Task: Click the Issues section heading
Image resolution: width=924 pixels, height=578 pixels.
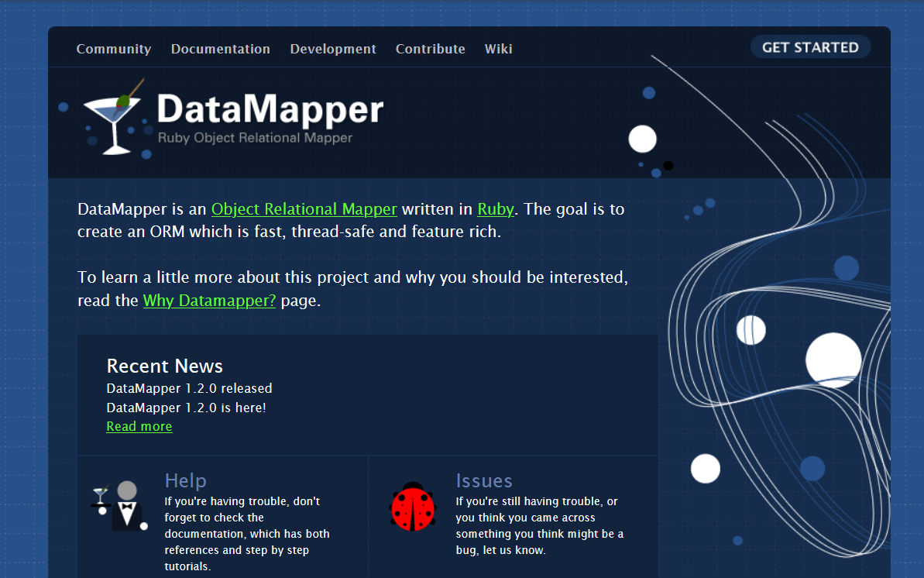Action: point(484,480)
